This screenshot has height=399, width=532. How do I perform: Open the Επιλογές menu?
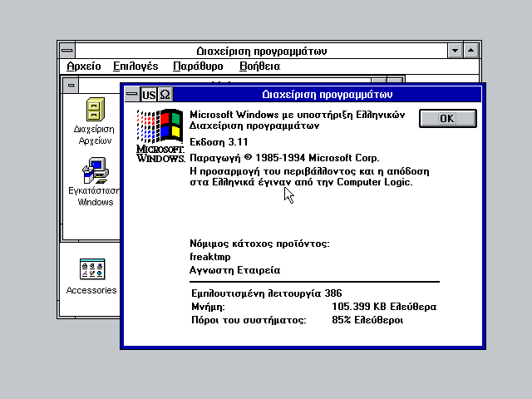tap(135, 66)
